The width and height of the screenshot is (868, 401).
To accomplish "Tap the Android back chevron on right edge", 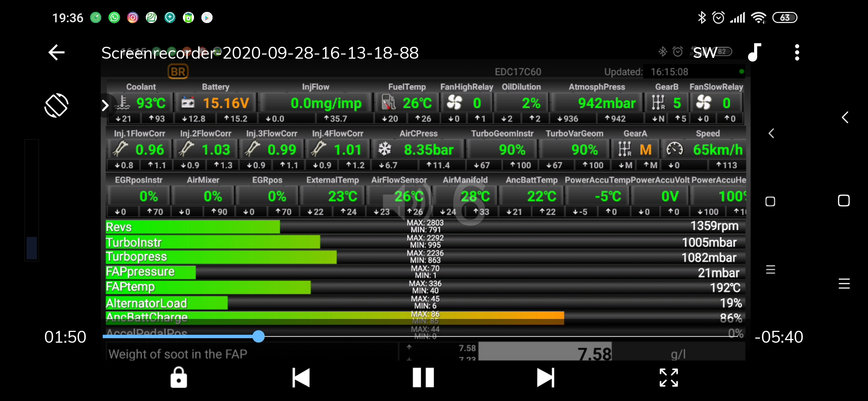I will pyautogui.click(x=845, y=118).
